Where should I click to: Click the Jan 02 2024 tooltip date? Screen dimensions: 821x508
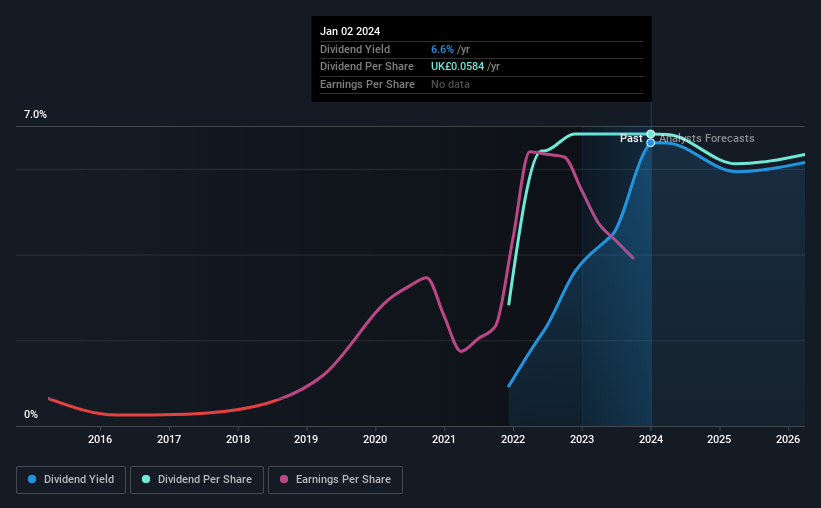(x=350, y=31)
